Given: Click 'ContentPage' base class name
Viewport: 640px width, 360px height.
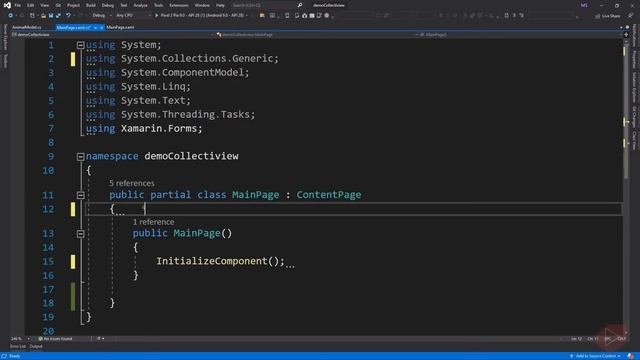Looking at the screenshot, I should (x=329, y=195).
